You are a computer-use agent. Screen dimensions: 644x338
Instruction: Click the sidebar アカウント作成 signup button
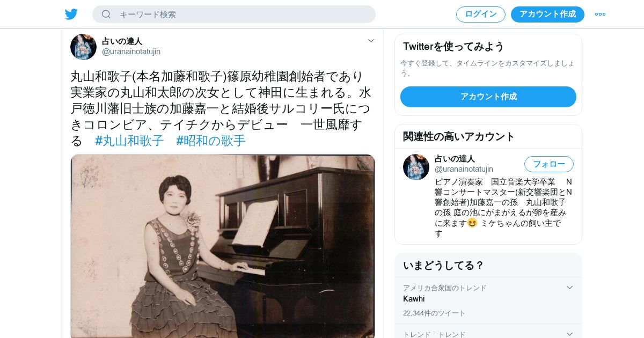(488, 97)
